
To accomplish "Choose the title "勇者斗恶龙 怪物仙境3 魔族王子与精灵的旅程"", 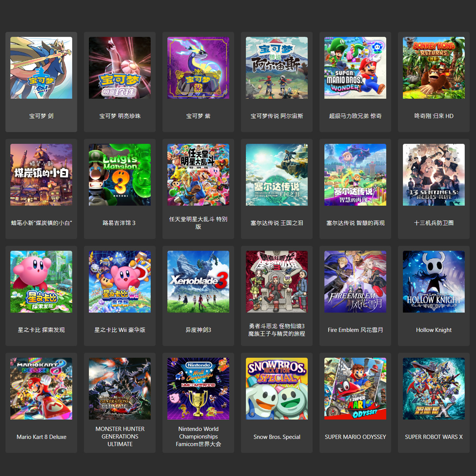I will [x=277, y=330].
